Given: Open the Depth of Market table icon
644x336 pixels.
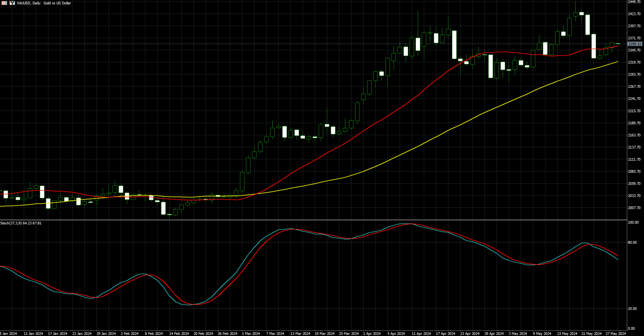Looking at the screenshot, I should (x=4, y=3).
